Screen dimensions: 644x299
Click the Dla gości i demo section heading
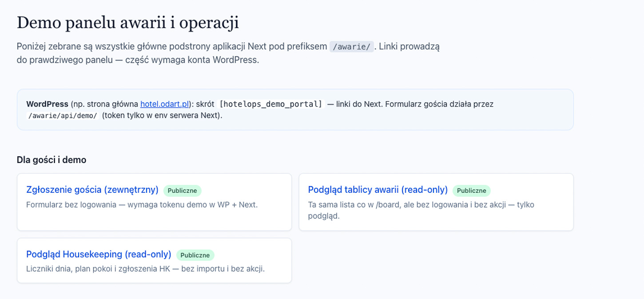tap(52, 159)
